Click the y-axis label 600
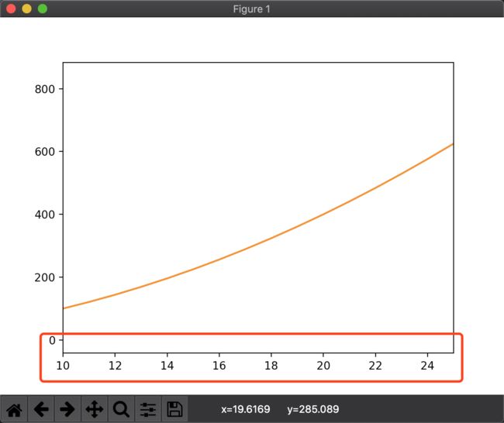This screenshot has width=504, height=423. tap(45, 152)
